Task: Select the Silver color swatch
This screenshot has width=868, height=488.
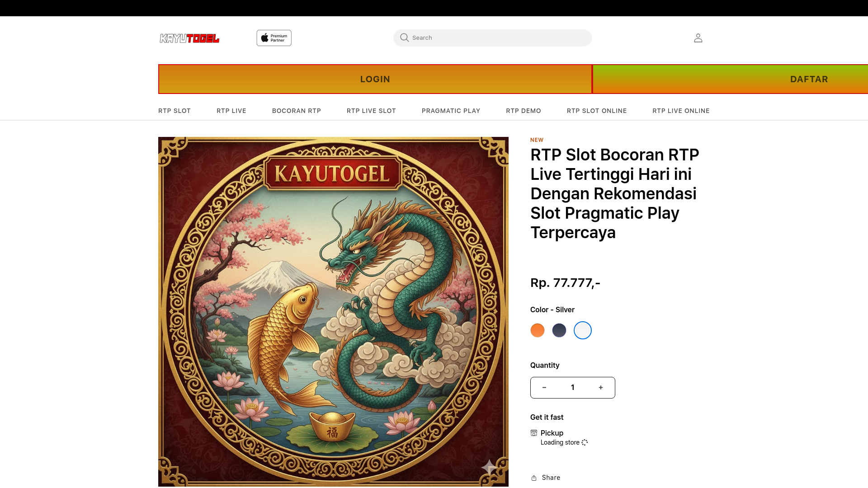Action: click(583, 330)
